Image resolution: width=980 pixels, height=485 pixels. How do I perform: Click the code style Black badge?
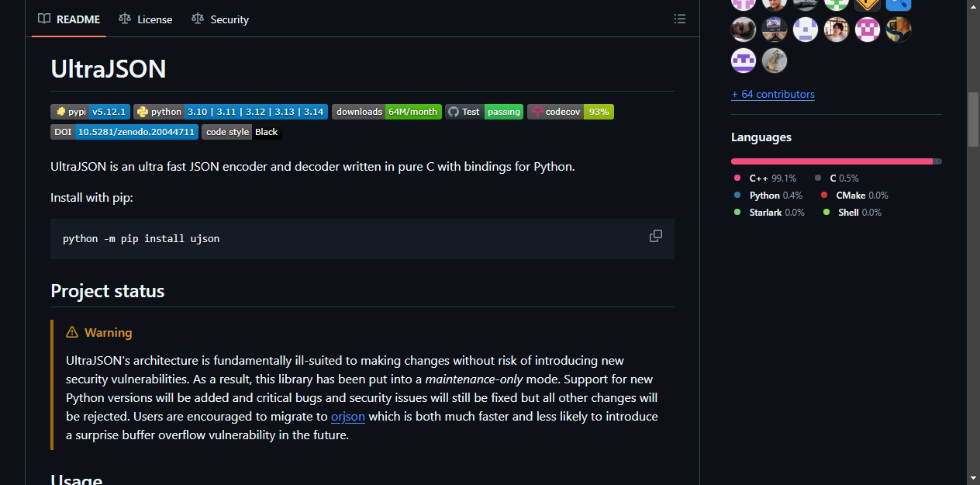click(x=242, y=132)
